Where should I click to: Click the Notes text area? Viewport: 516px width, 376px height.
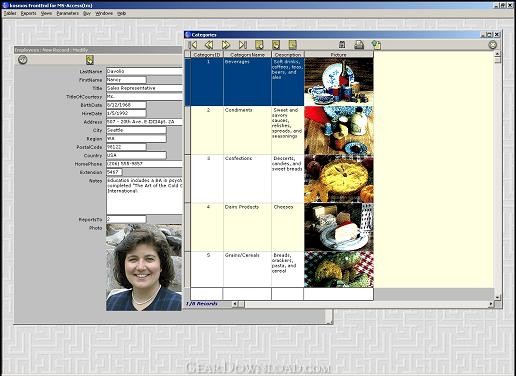pos(144,196)
